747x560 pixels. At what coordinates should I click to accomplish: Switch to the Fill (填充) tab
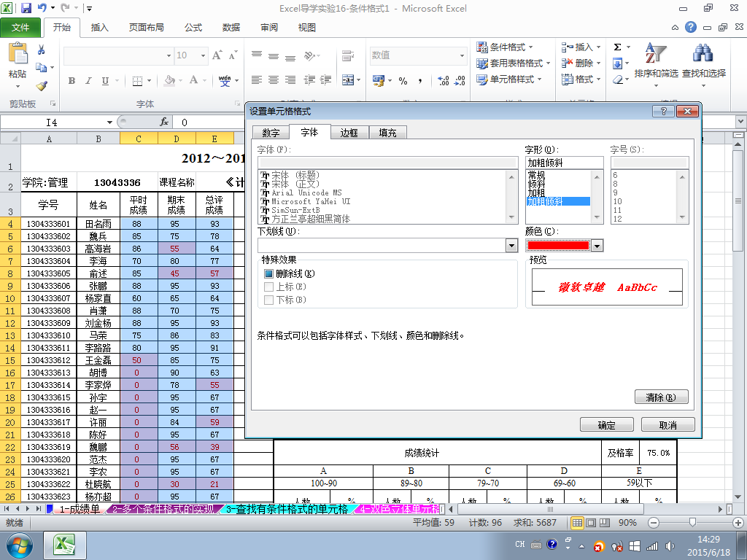[387, 133]
